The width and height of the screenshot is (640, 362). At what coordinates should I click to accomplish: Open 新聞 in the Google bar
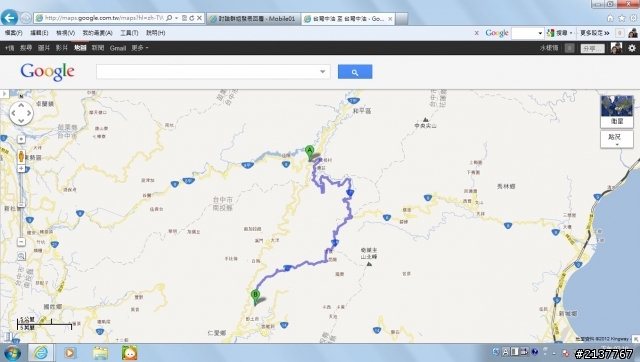(x=98, y=48)
